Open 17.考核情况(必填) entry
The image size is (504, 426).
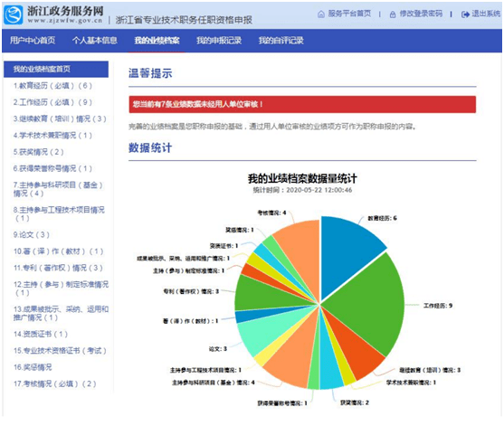pyautogui.click(x=54, y=383)
